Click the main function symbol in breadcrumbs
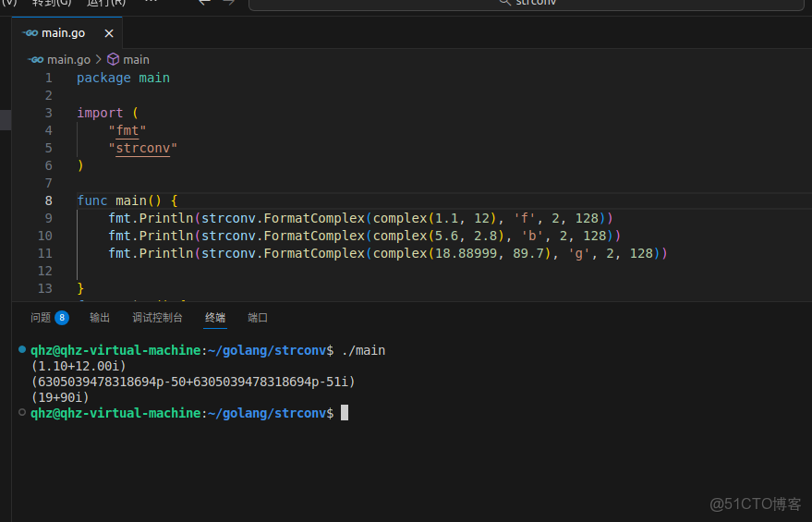 coord(135,59)
